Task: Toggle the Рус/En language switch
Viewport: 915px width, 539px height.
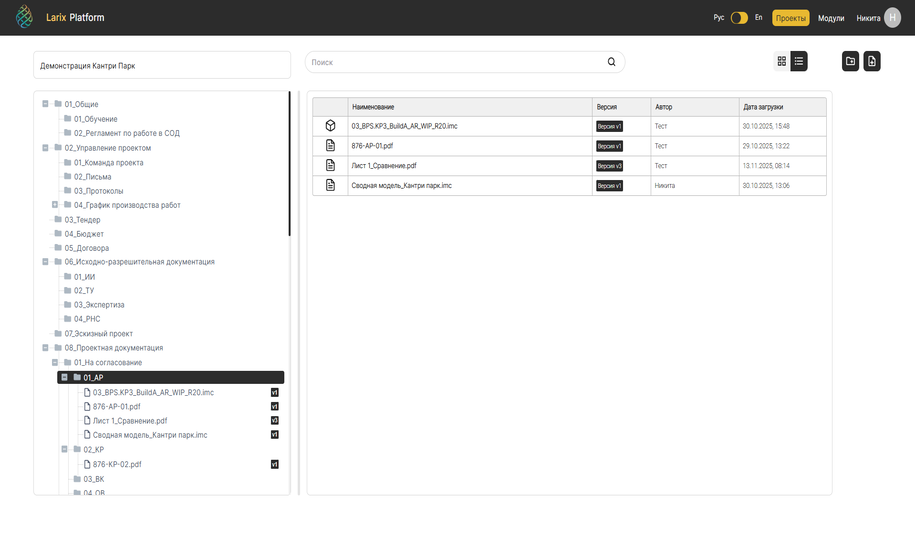Action: point(739,18)
